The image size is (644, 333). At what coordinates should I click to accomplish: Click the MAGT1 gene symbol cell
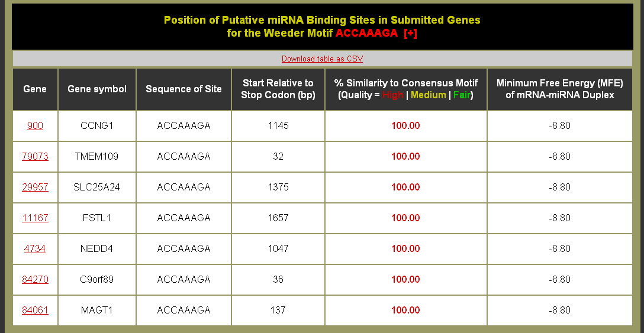pos(97,310)
